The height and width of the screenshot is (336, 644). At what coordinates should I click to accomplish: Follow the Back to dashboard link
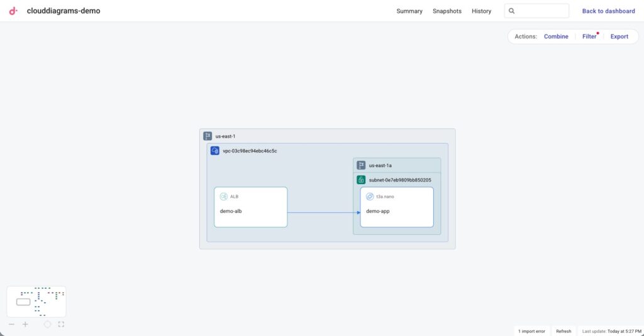[608, 11]
